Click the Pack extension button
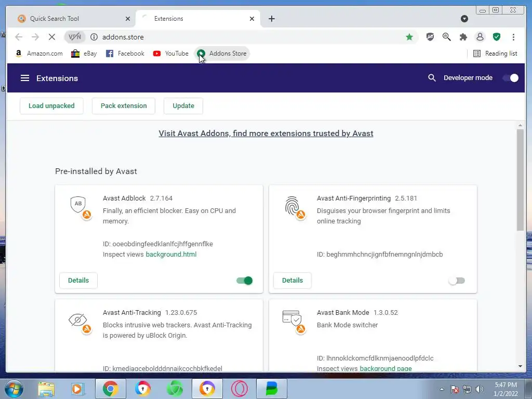532x399 pixels. [124, 106]
